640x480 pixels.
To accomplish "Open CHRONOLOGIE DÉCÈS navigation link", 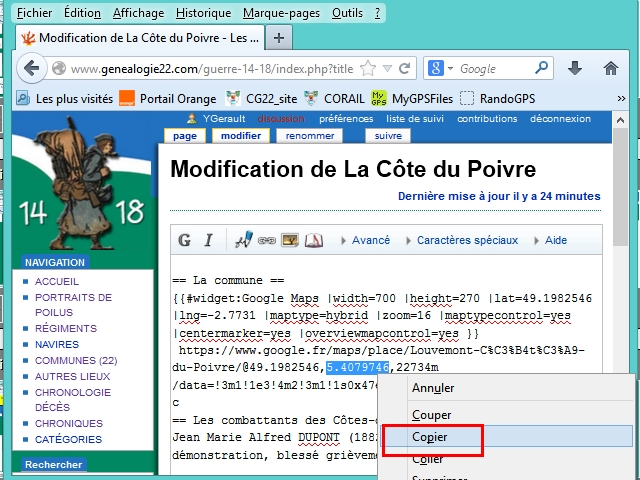I will point(73,400).
